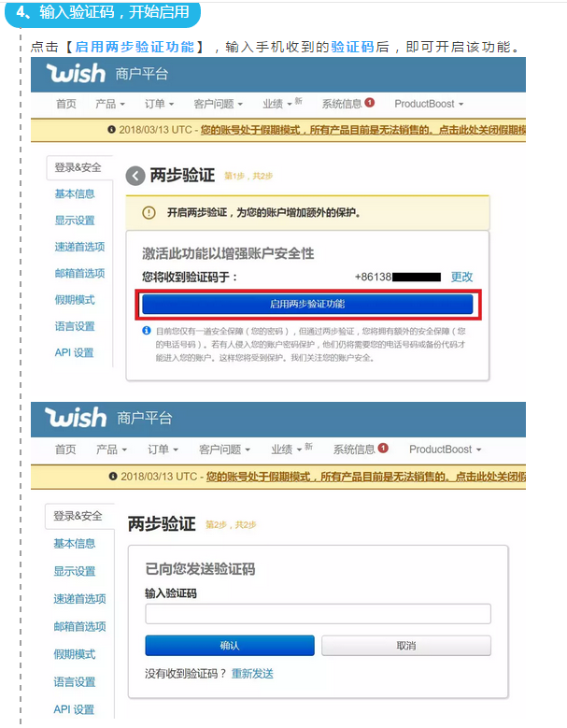Click 验证码 link in instruction text
The width and height of the screenshot is (567, 728).
coord(352,47)
